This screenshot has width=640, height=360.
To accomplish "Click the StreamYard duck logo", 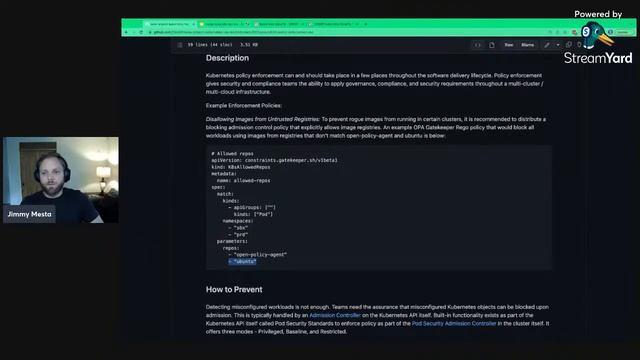I will 597,35.
